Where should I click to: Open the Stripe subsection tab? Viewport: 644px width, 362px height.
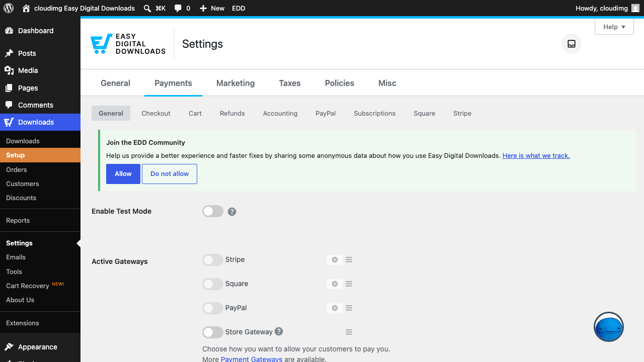click(x=462, y=113)
